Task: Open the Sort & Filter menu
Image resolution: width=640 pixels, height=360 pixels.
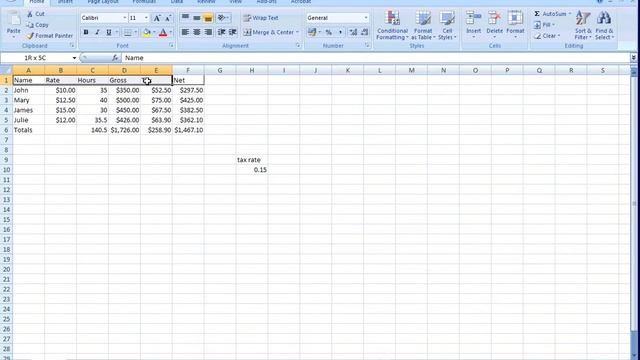Action: [x=583, y=25]
